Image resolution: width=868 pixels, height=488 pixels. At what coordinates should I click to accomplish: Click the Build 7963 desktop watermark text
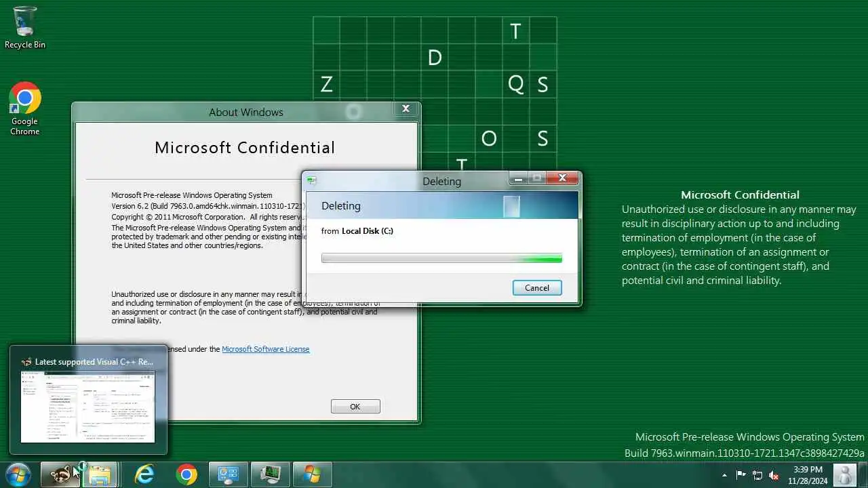coord(745,453)
